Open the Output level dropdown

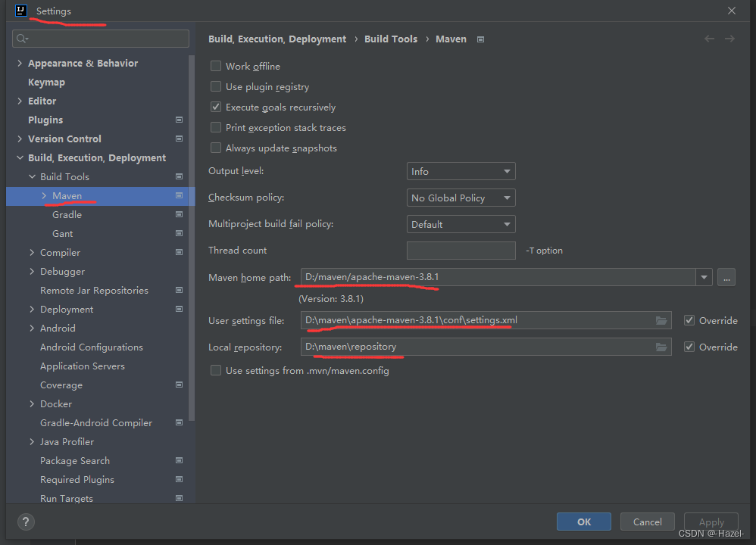coord(461,170)
